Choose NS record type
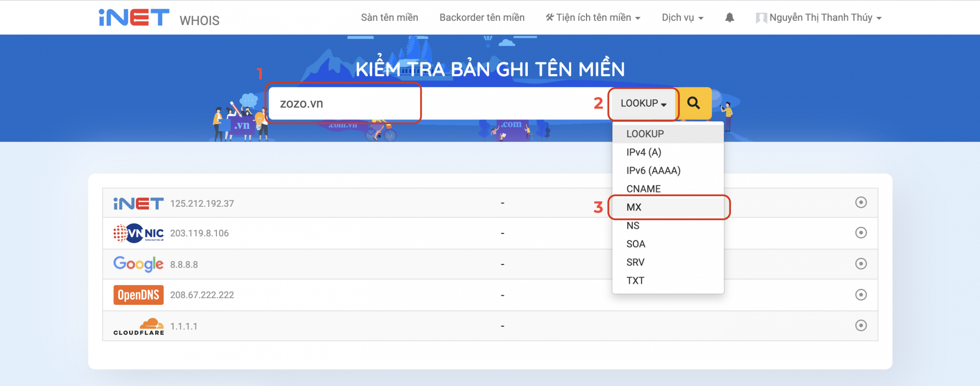980x386 pixels. point(668,226)
